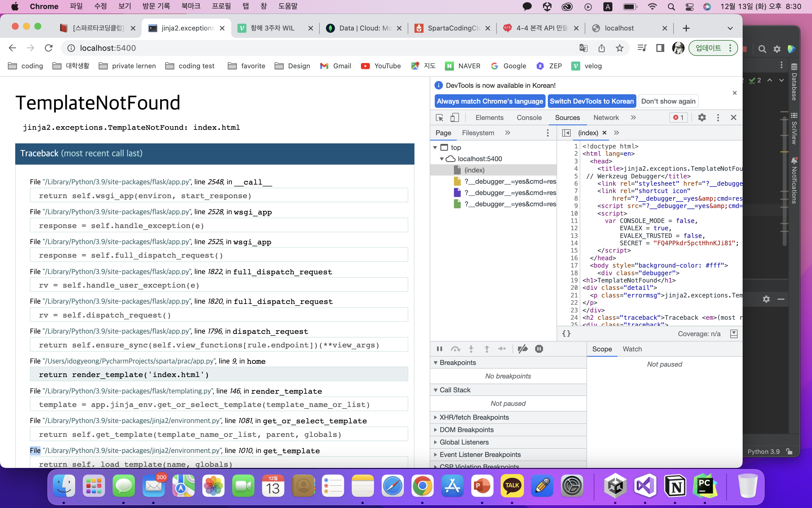The image size is (812, 508).
Task: Open Chrome tab search dropdown arrow
Action: point(730,28)
